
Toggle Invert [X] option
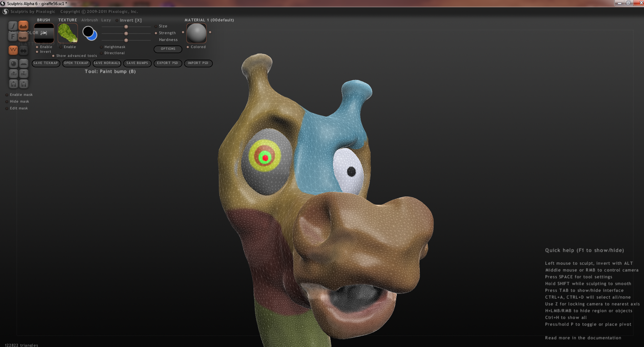(x=128, y=20)
